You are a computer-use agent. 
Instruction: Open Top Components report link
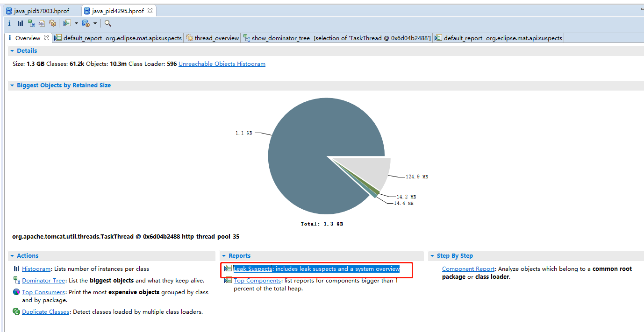pyautogui.click(x=257, y=281)
